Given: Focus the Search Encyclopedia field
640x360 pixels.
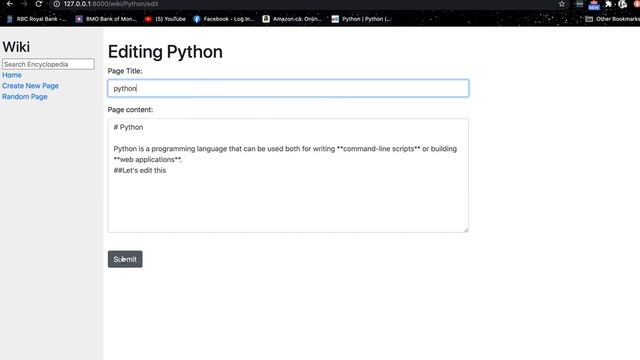Looking at the screenshot, I should (48, 64).
